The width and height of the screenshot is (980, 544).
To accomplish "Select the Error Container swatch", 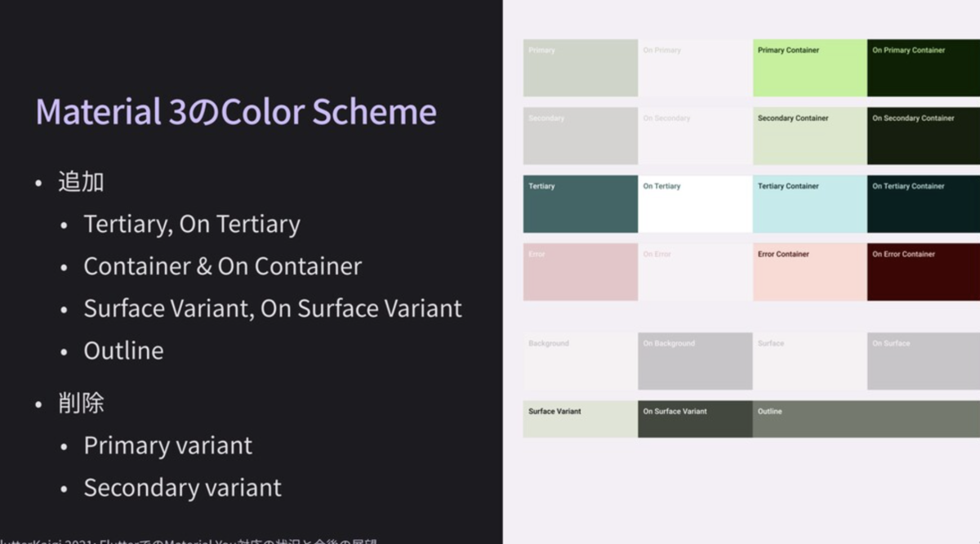I will click(810, 272).
